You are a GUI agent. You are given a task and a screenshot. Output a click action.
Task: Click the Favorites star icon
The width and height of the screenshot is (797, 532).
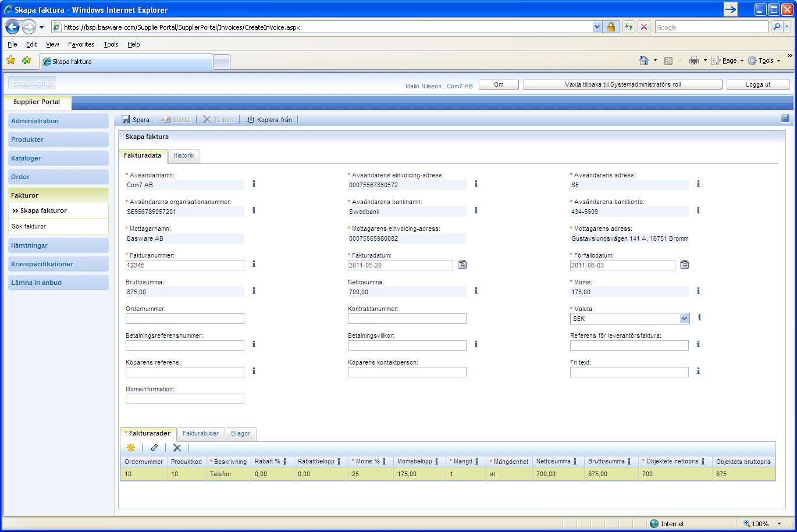(x=10, y=60)
